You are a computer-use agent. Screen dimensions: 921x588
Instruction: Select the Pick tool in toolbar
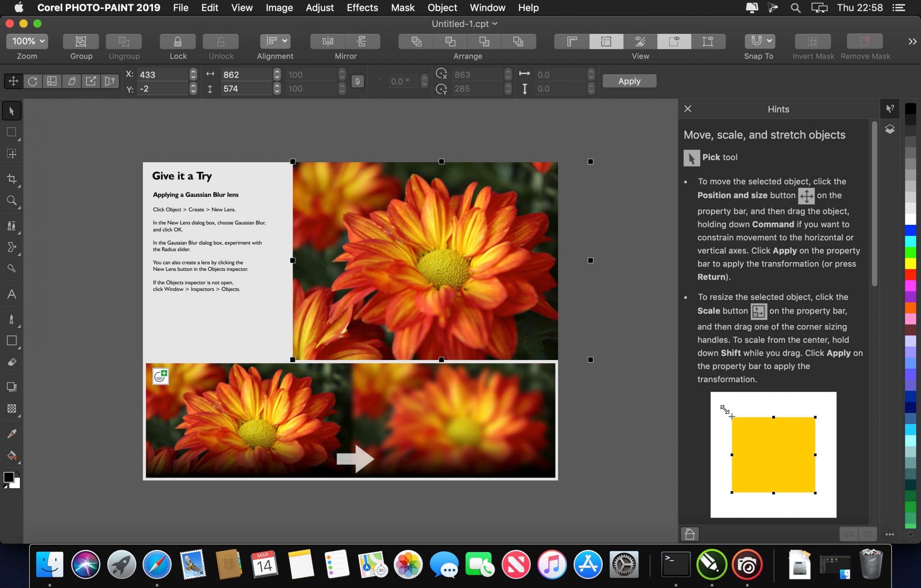(x=11, y=110)
